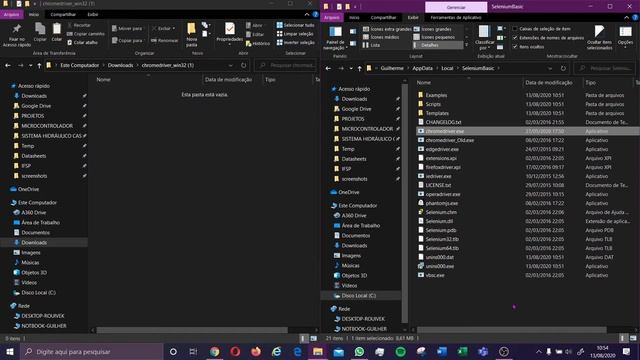Screen dimensions: 640x360
Task: Select chromedriver_Old.exe file
Action: pos(449,140)
